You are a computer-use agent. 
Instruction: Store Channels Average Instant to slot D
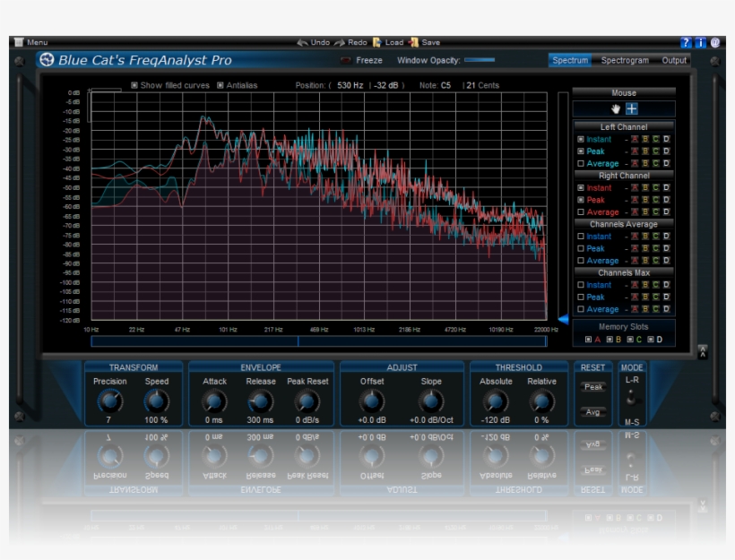point(666,237)
